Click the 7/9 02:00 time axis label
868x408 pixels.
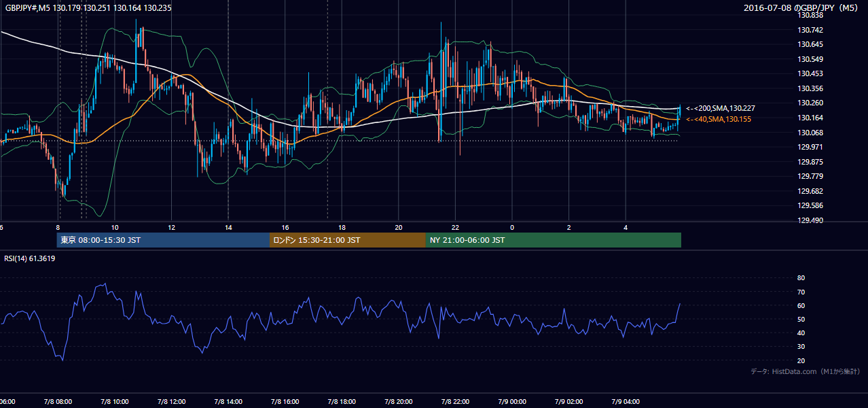[x=569, y=402]
